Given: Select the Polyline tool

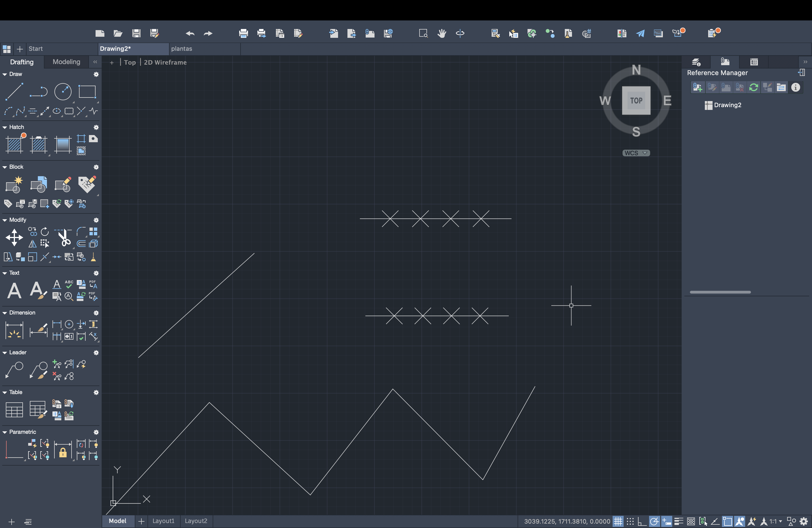Looking at the screenshot, I should point(38,91).
